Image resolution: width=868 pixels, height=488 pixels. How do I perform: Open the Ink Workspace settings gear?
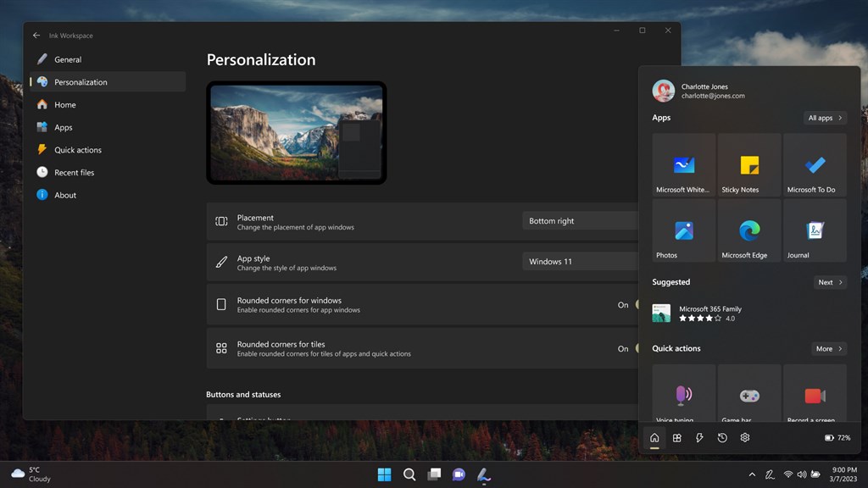pyautogui.click(x=745, y=438)
